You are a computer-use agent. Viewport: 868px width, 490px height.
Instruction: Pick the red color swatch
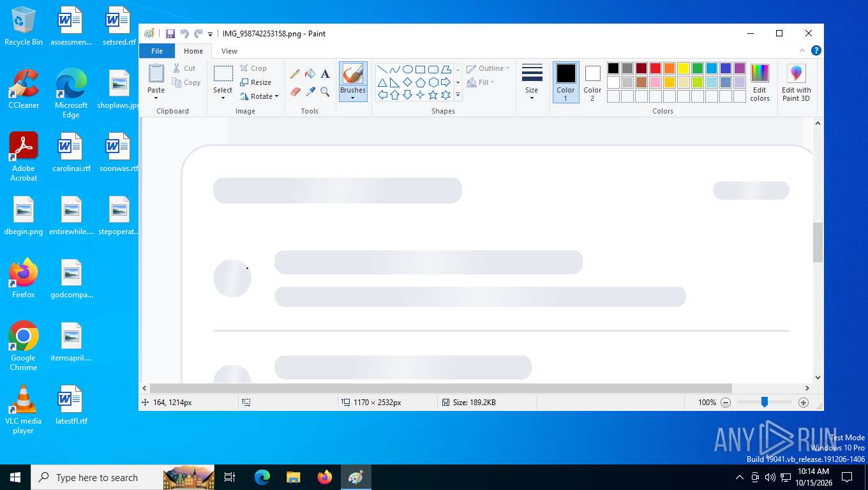tap(655, 68)
